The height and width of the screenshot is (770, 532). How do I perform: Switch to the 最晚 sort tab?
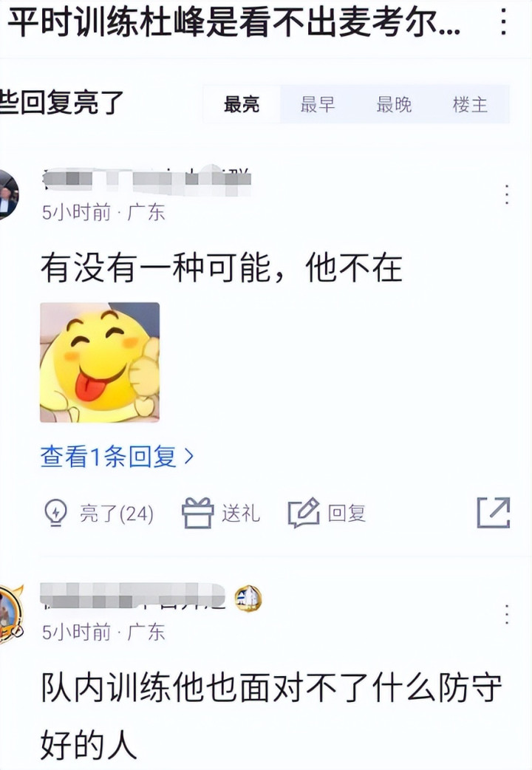pyautogui.click(x=394, y=104)
